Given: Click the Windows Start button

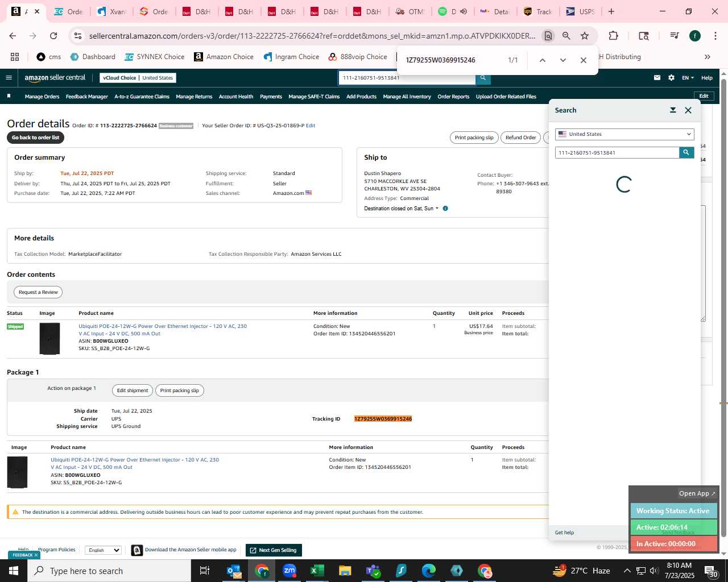Looking at the screenshot, I should click(x=14, y=571).
